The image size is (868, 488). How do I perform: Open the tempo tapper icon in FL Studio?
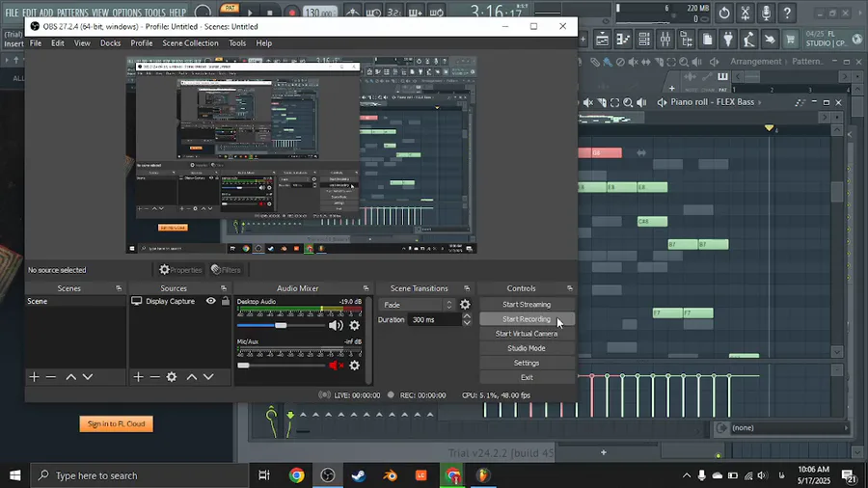click(x=749, y=40)
